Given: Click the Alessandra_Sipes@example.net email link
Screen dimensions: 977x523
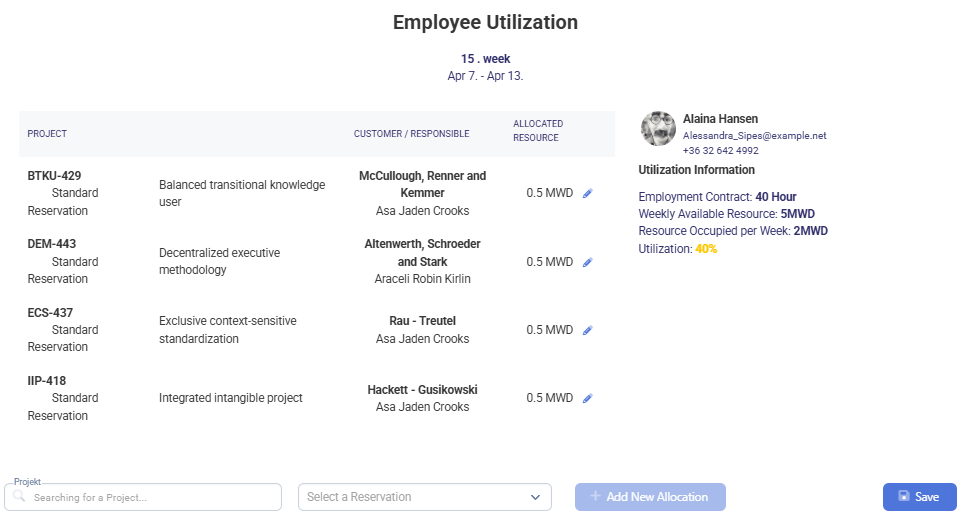Looking at the screenshot, I should tap(754, 135).
